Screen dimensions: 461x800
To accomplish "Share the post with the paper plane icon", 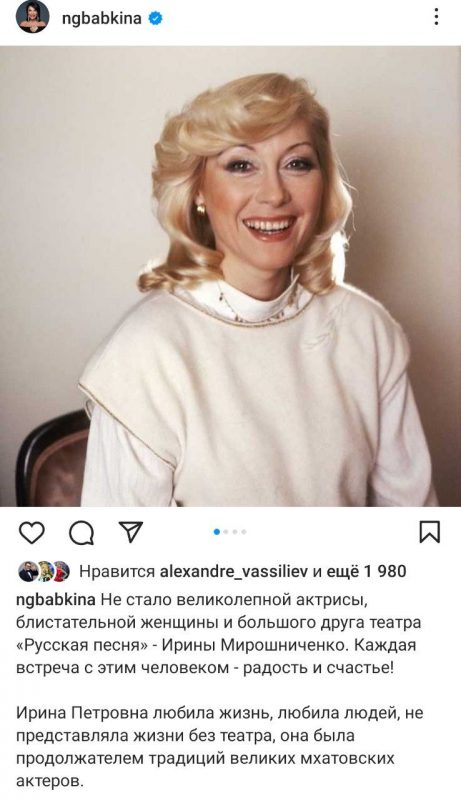I will 131,531.
